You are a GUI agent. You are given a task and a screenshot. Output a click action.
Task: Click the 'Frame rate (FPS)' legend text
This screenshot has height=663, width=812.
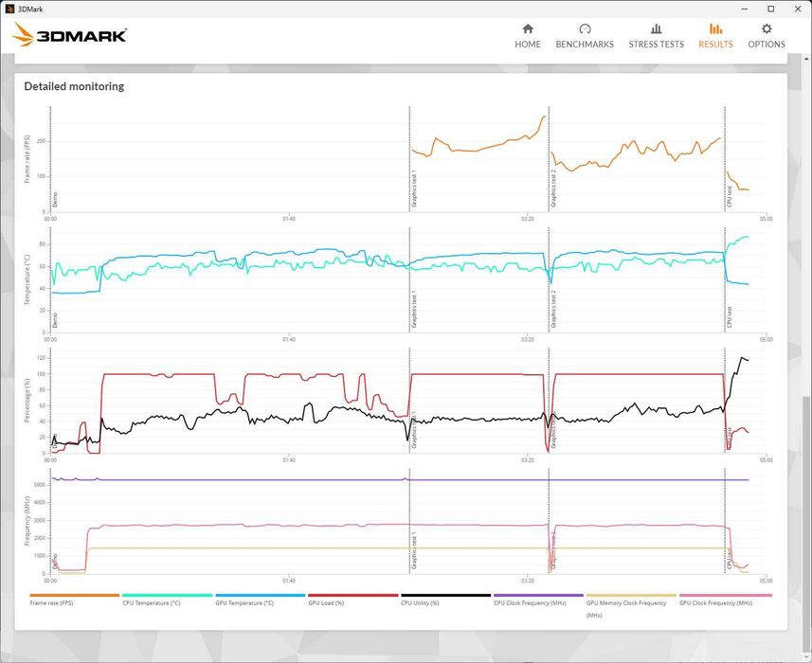pyautogui.click(x=51, y=603)
